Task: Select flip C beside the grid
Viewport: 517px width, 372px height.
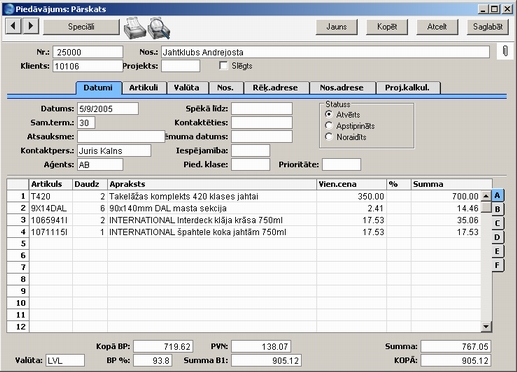Action: pyautogui.click(x=497, y=223)
